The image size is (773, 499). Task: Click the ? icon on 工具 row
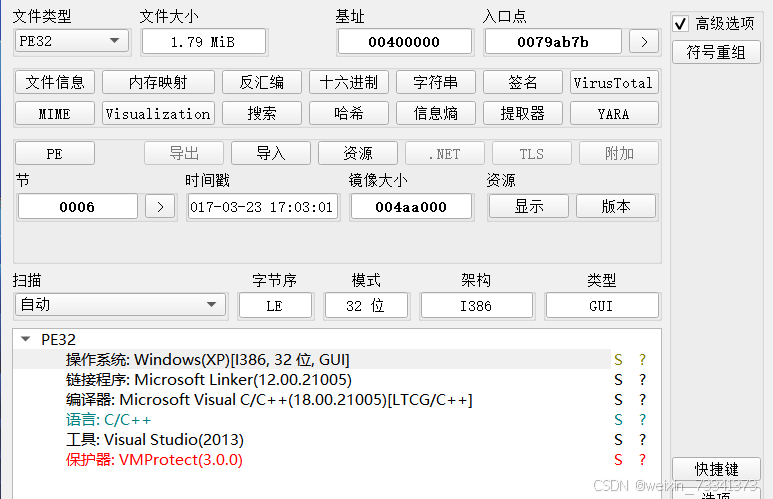tap(642, 439)
